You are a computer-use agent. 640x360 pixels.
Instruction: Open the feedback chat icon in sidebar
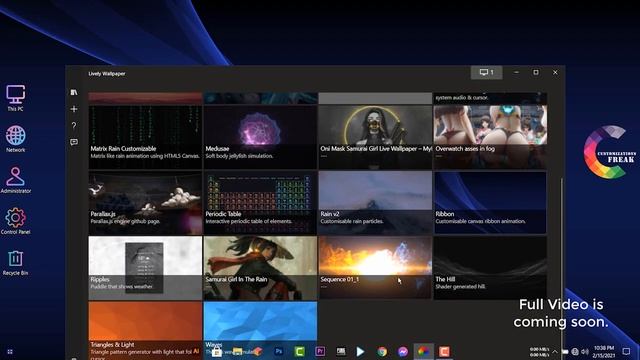coord(74,142)
